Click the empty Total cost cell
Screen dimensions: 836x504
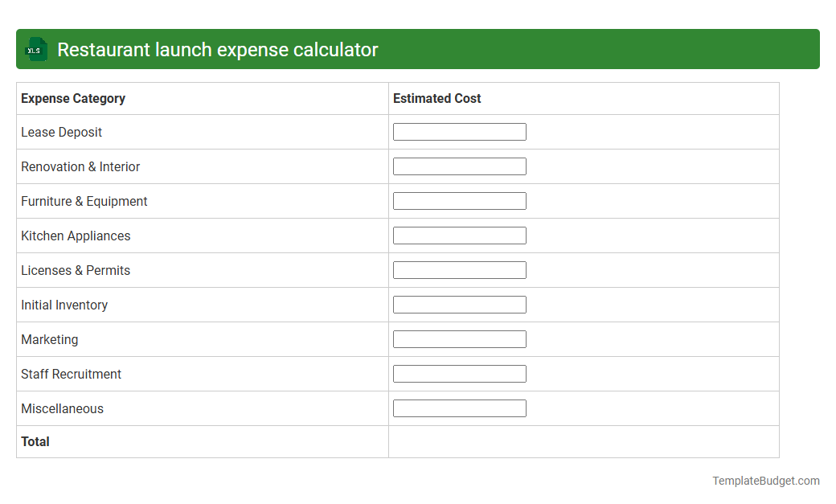(583, 441)
